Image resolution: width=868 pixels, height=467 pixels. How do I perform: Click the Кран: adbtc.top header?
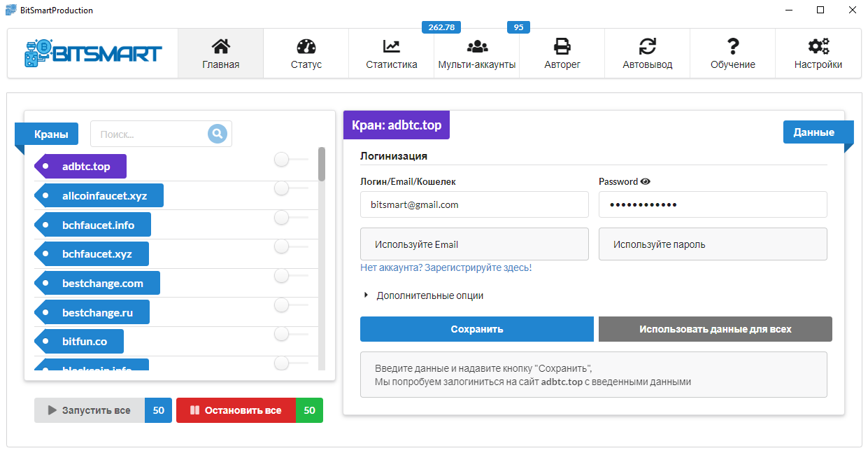[x=397, y=125]
